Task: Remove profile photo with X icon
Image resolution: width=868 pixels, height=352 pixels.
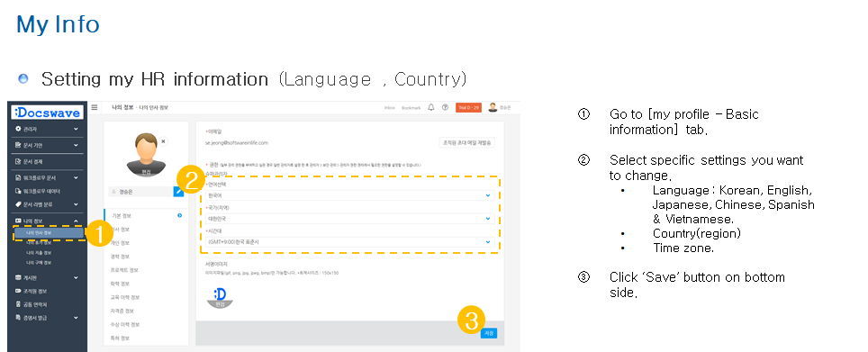Action: (163, 141)
